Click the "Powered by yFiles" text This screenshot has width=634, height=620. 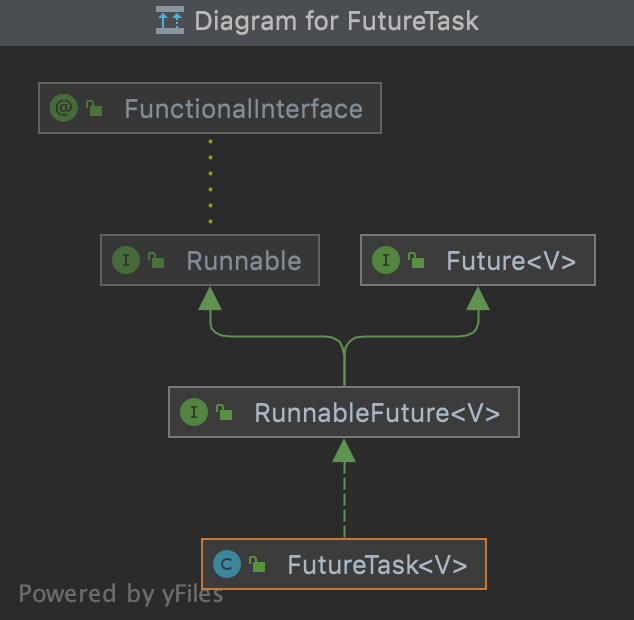120,594
